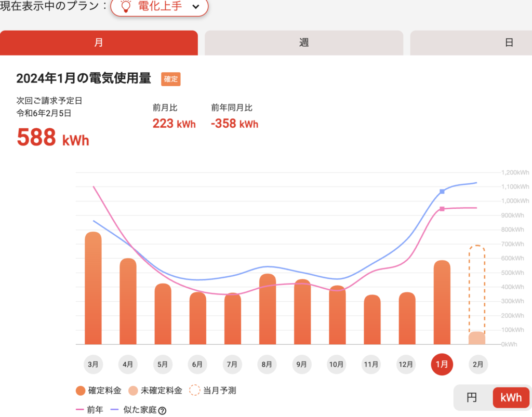Click the blue marker on 似た家庭 line
Viewport: 532px width, 417px height.
442,192
